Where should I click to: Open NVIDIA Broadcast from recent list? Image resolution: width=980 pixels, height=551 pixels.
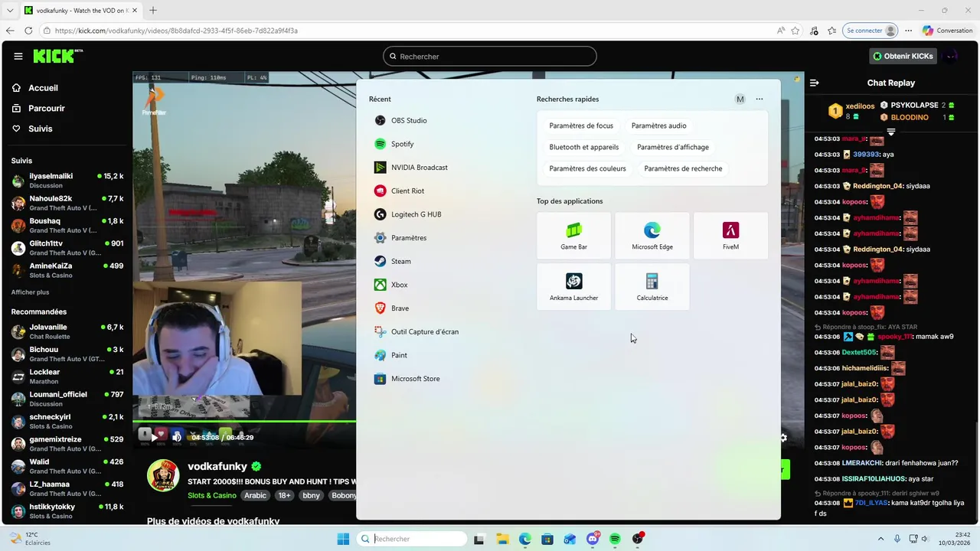411,168
